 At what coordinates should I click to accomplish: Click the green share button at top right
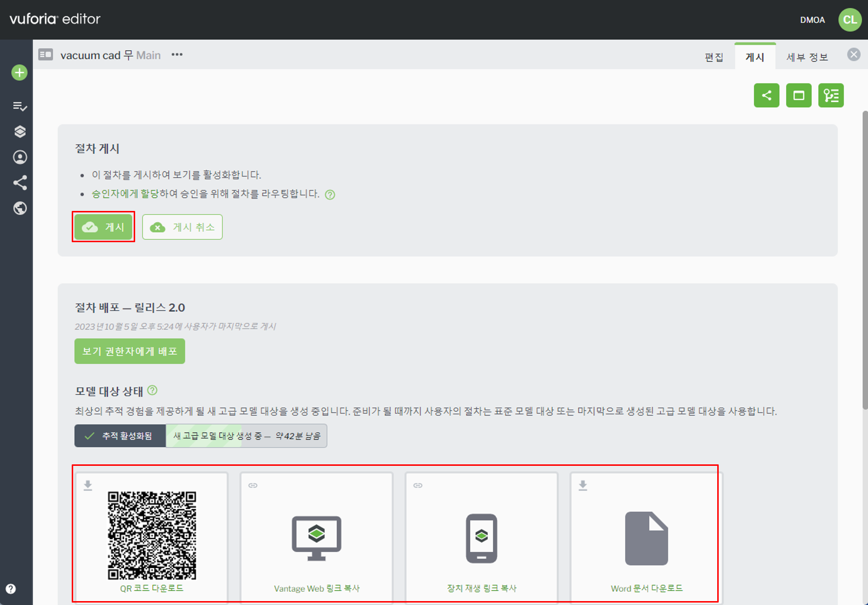766,95
